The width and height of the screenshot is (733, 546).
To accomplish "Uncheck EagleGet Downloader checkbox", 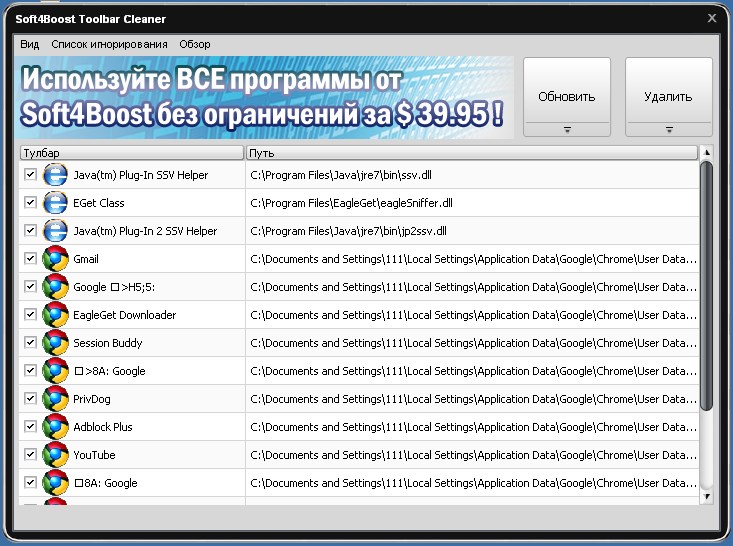I will (30, 315).
